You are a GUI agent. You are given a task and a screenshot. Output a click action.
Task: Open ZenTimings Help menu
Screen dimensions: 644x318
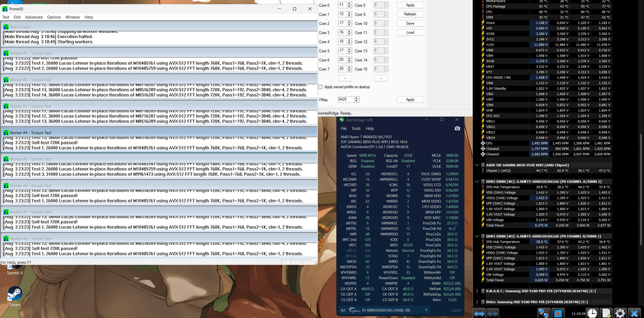click(x=370, y=129)
